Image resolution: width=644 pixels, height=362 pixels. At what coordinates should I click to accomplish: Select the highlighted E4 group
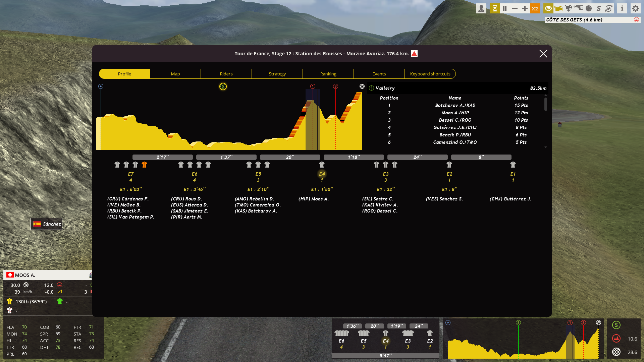322,174
